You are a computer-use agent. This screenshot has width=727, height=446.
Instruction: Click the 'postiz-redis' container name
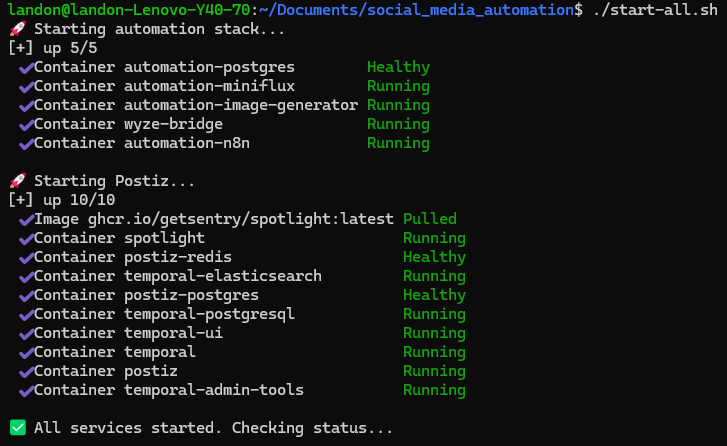click(178, 257)
